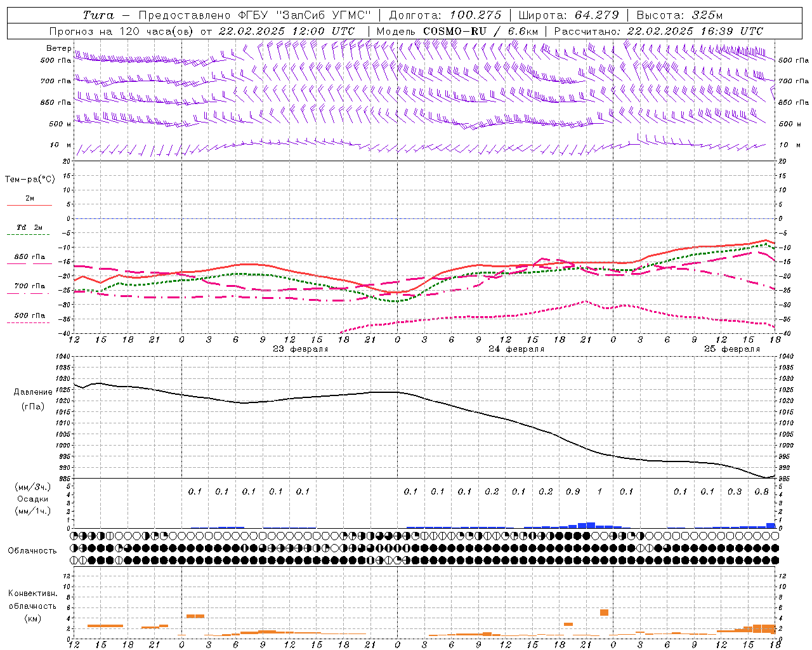Click the "Ветер" wind panel label
Screen dimensions: 812x650
(58, 48)
